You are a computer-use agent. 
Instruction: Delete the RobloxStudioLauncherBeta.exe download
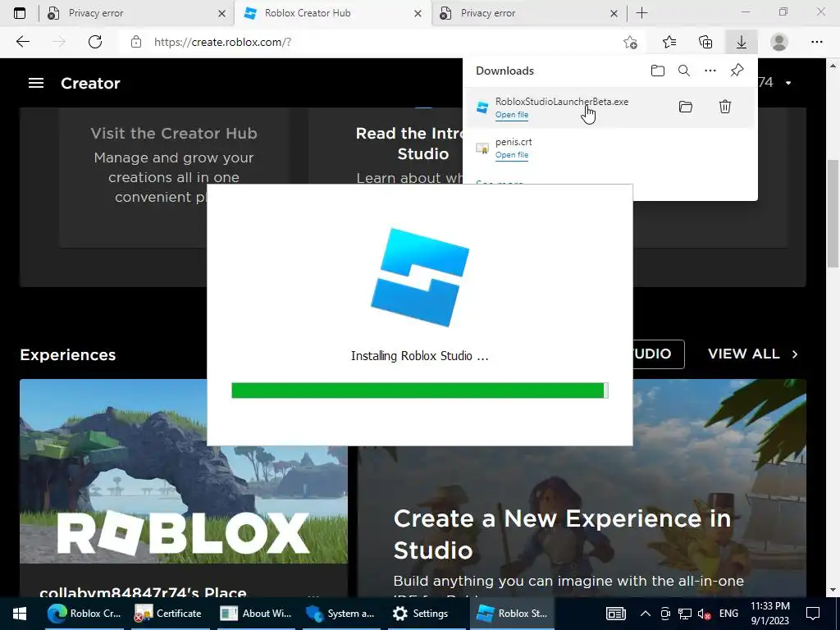click(725, 107)
